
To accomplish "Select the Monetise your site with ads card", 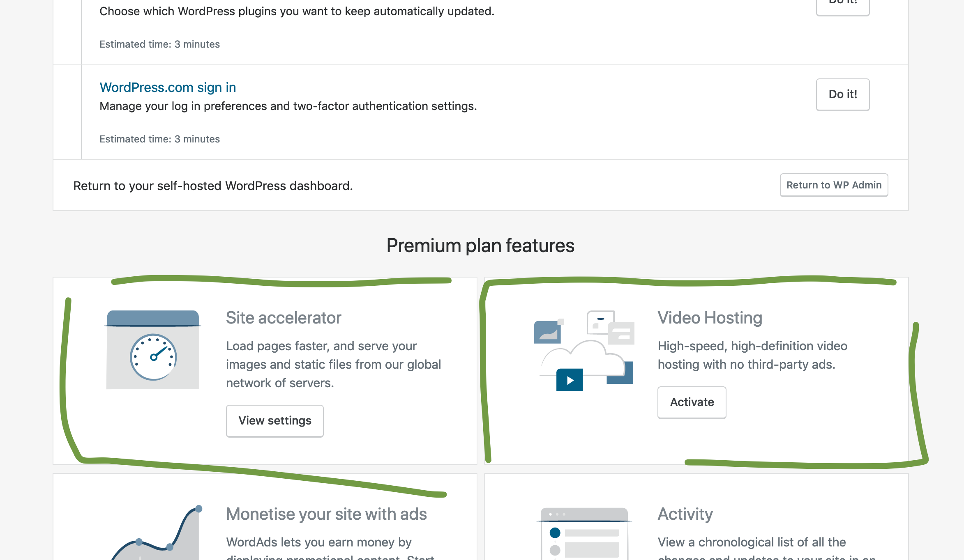I will (x=265, y=526).
